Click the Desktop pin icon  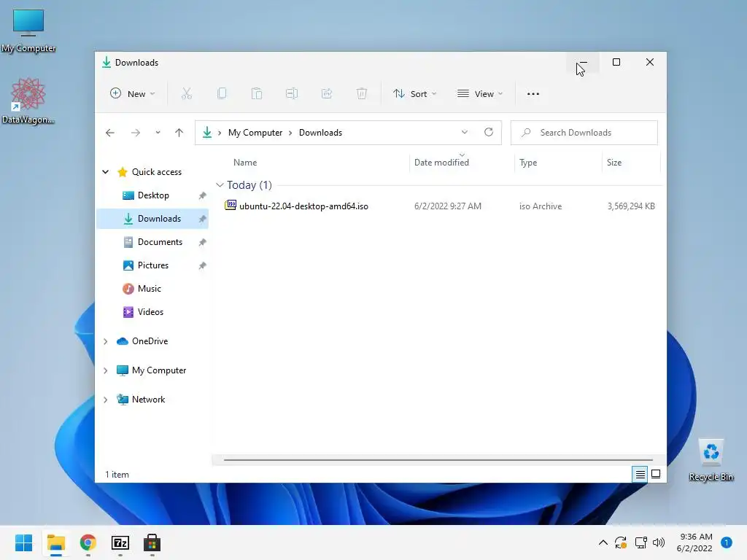[x=203, y=195]
